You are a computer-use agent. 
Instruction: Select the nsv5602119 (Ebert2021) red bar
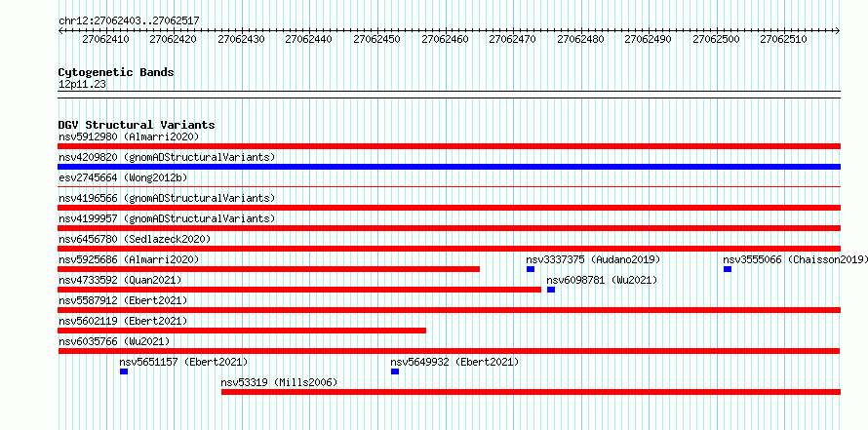pos(242,331)
